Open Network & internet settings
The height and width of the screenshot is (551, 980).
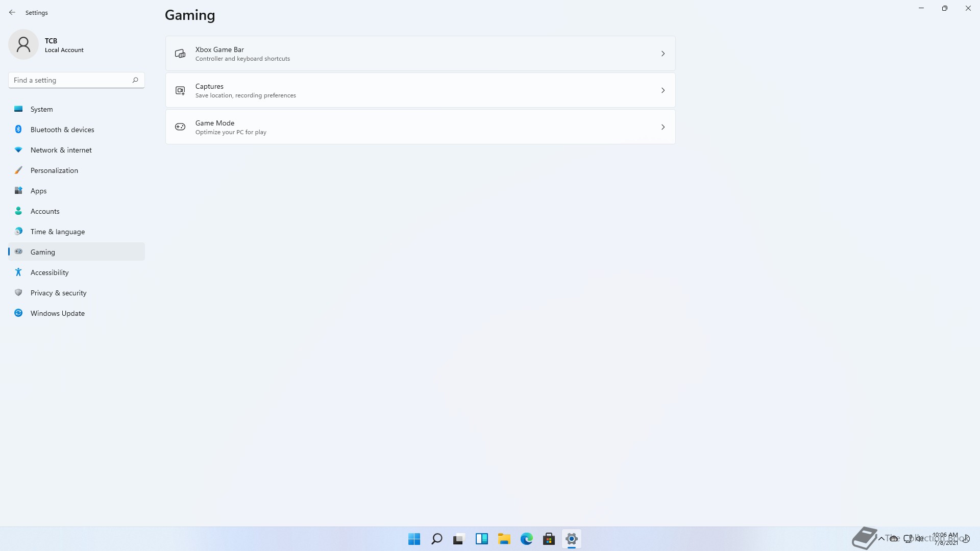coord(61,150)
